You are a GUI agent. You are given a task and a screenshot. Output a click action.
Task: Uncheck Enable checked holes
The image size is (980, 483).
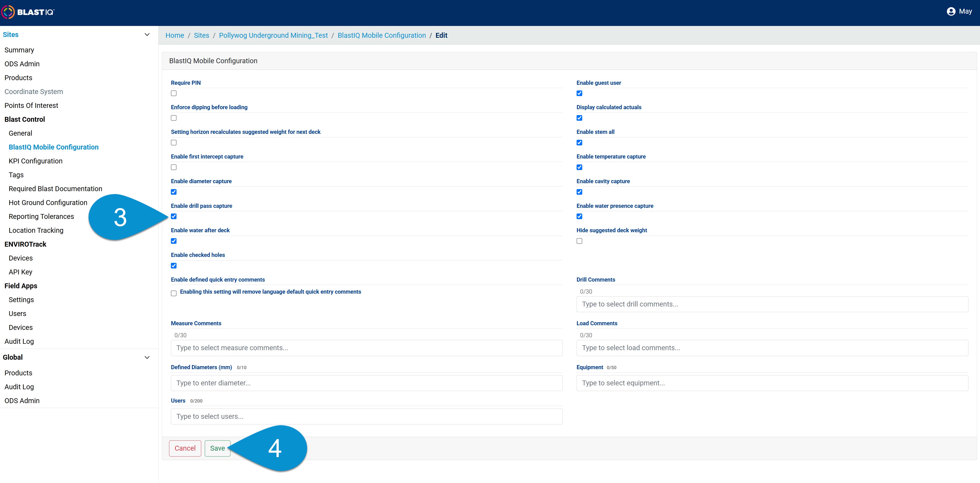click(174, 265)
